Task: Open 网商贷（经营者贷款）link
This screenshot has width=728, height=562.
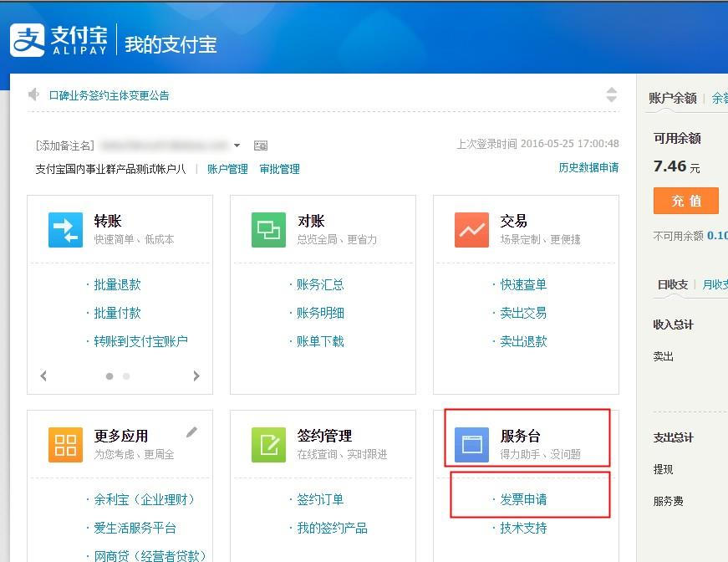Action: coord(150,556)
